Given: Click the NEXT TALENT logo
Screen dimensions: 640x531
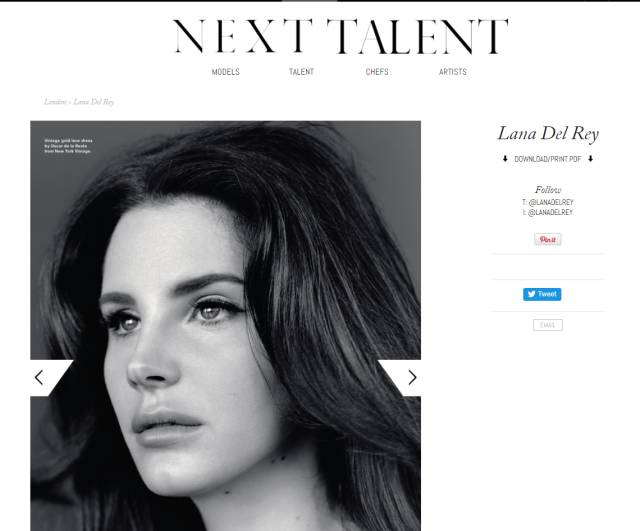Looking at the screenshot, I should click(341, 36).
